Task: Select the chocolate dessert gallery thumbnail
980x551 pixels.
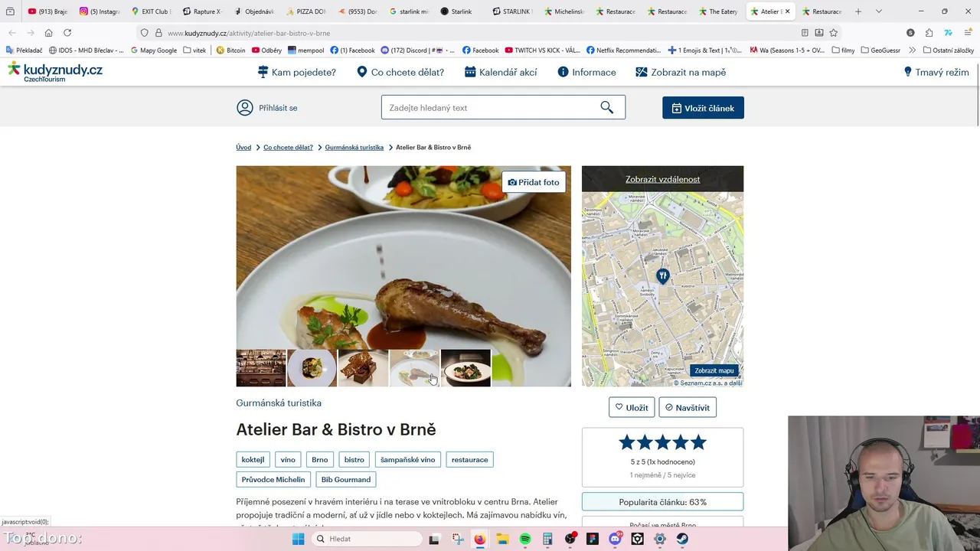Action: (x=363, y=368)
